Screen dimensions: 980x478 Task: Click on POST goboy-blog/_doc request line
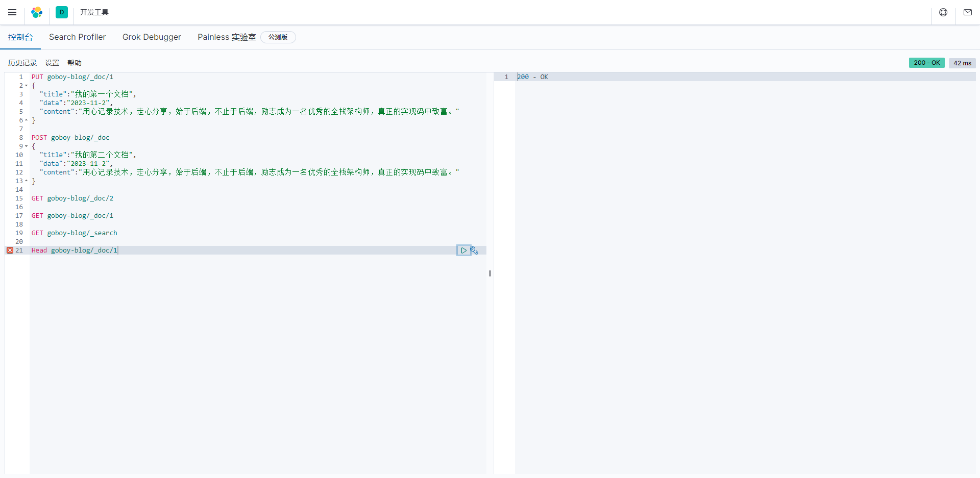click(70, 138)
